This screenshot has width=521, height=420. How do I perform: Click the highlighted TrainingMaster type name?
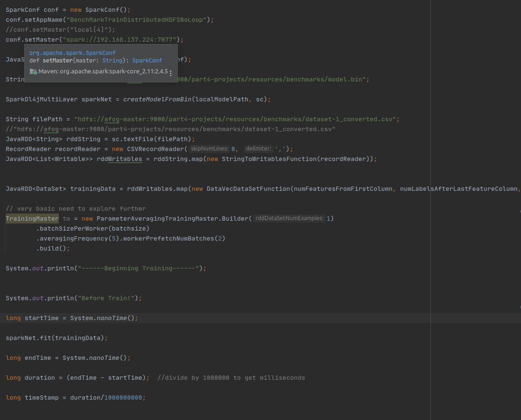[x=32, y=218]
